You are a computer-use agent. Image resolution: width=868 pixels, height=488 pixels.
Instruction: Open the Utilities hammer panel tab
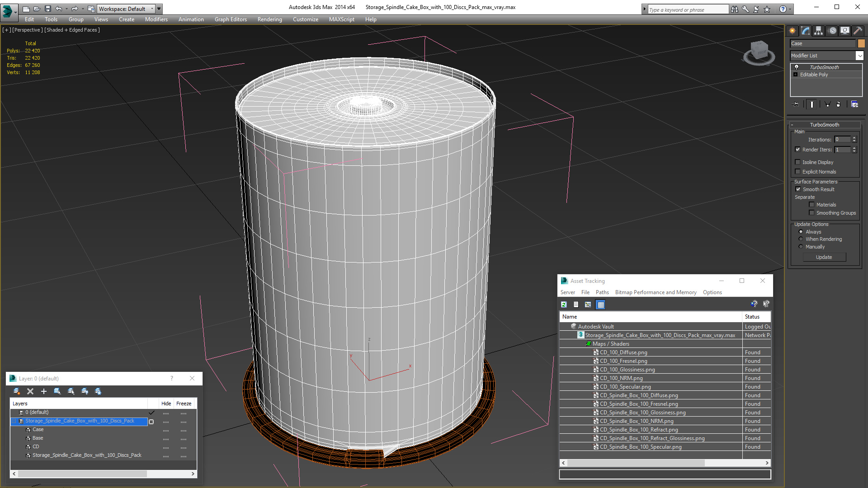[x=858, y=31]
